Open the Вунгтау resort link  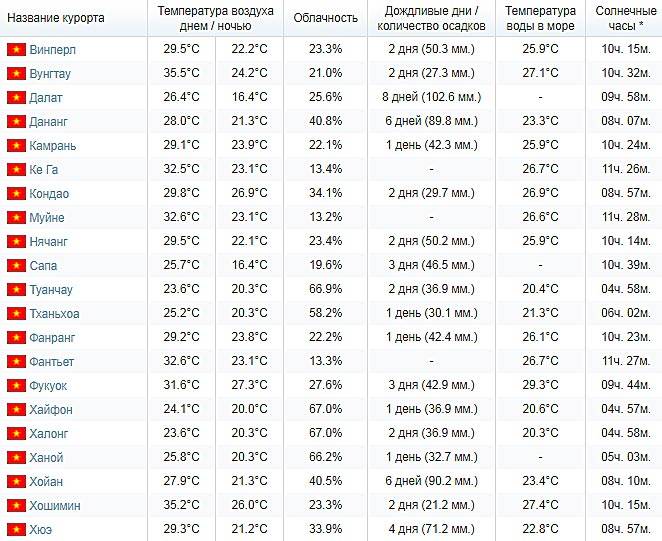[50, 74]
